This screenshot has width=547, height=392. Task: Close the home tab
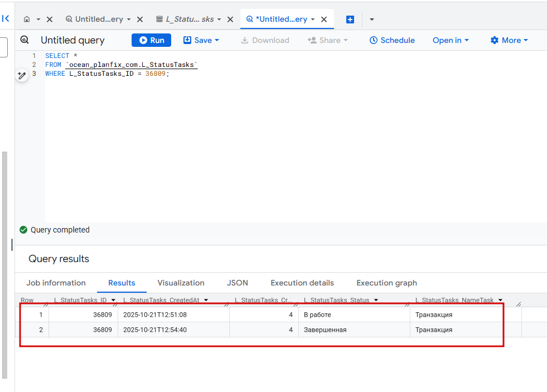50,20
